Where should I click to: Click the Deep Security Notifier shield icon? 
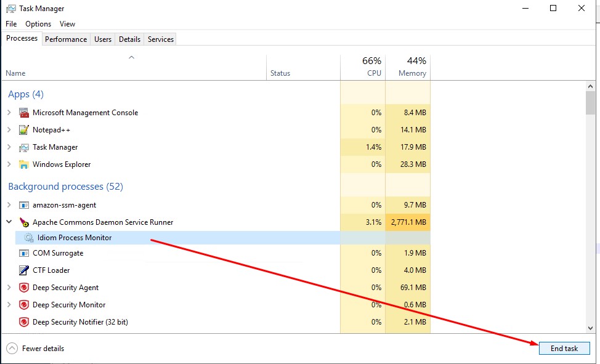24,322
